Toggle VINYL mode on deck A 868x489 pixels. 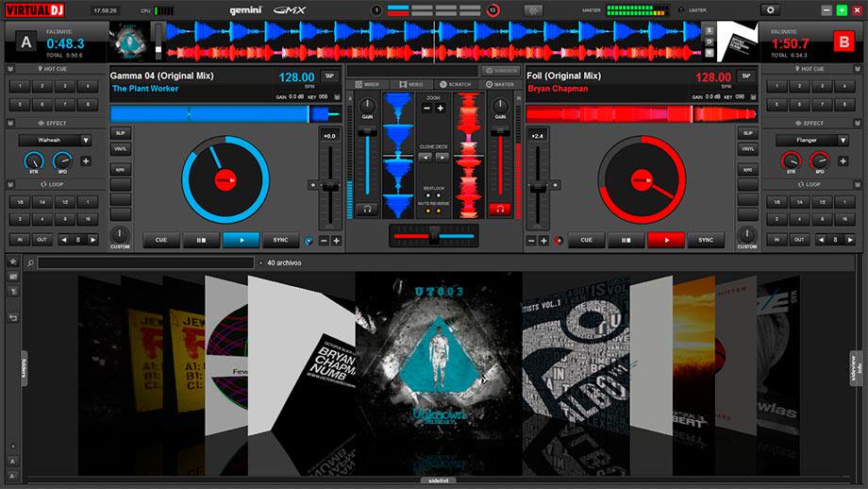[x=120, y=149]
